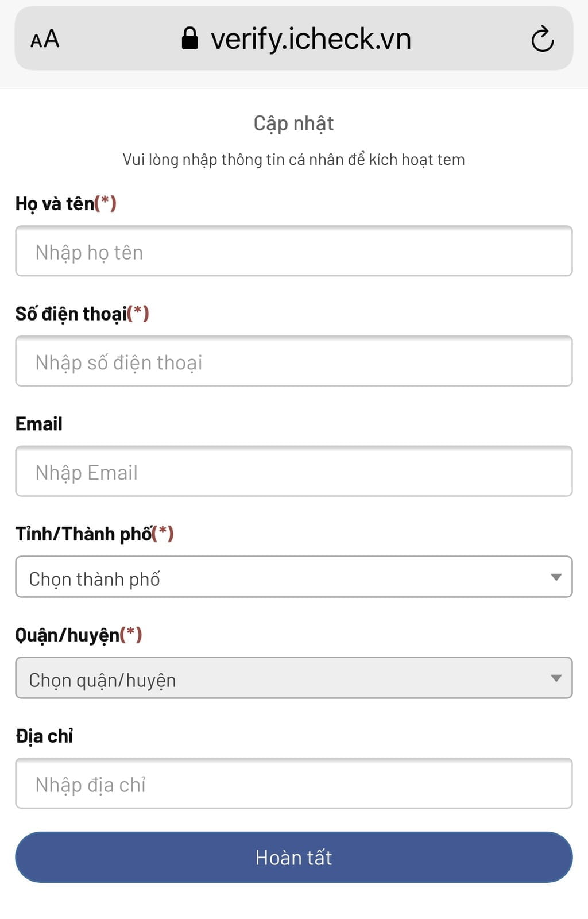Tap the activation instruction text below Cập nhật
Image resolution: width=588 pixels, height=919 pixels.
coord(294,159)
